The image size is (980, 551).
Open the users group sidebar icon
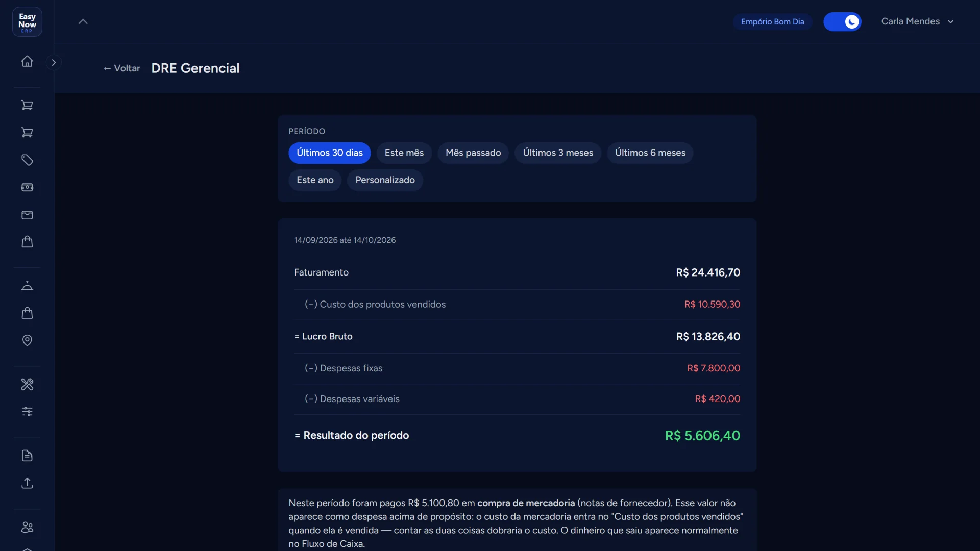click(x=27, y=527)
